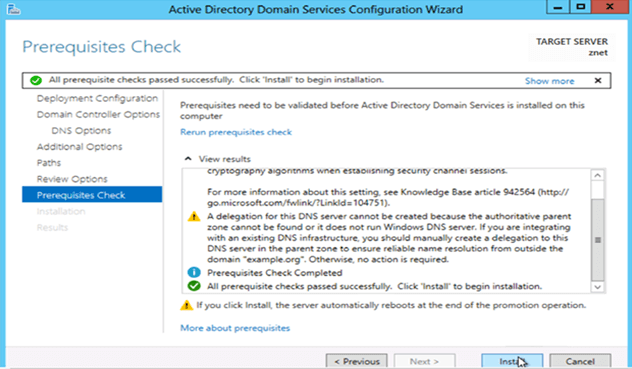Image resolution: width=632 pixels, height=369 pixels.
Task: Click the greyed-out Results step
Action: click(52, 227)
